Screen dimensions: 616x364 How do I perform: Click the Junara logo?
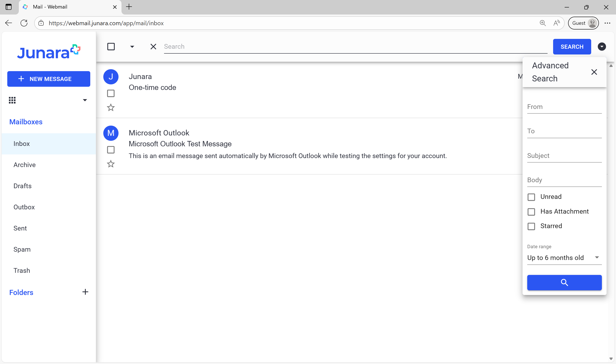pos(49,51)
